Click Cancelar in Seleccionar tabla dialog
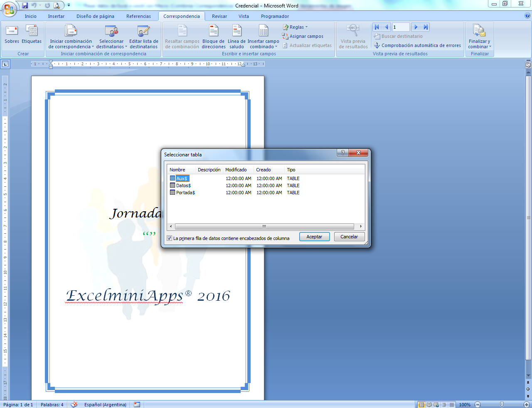Viewport: 532px width, 408px height. [349, 237]
